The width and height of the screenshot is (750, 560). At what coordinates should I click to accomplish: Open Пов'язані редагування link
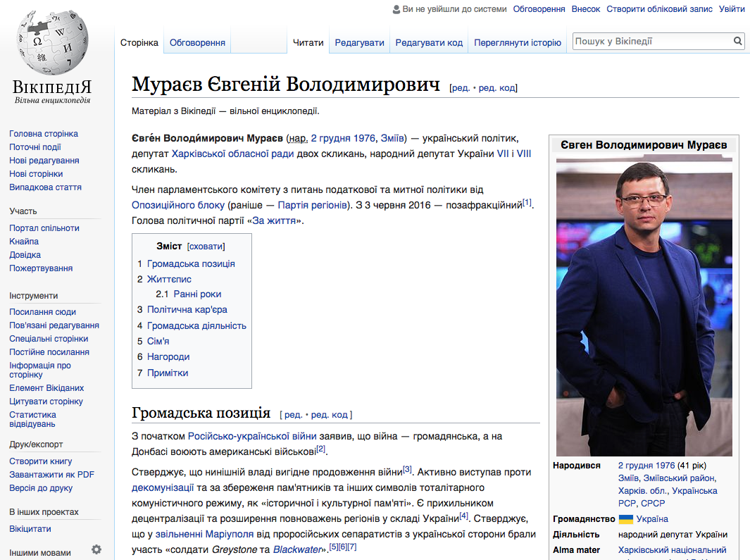point(54,325)
